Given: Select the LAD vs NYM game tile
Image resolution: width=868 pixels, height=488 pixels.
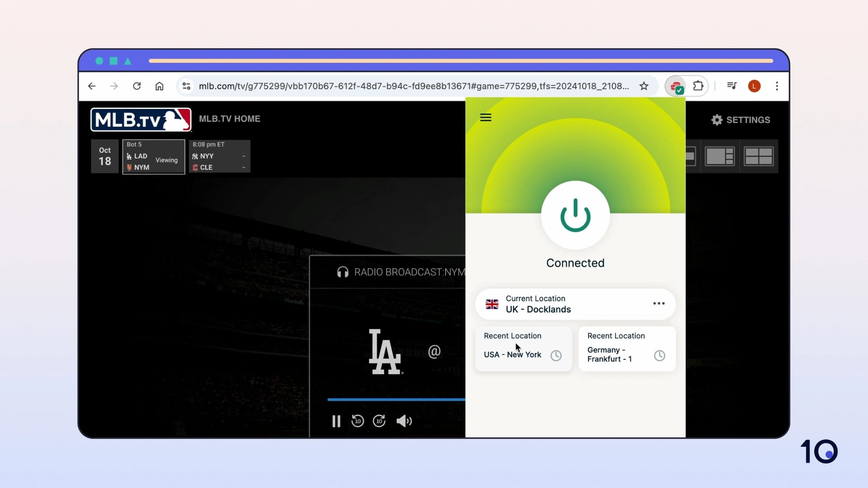Looking at the screenshot, I should (154, 156).
